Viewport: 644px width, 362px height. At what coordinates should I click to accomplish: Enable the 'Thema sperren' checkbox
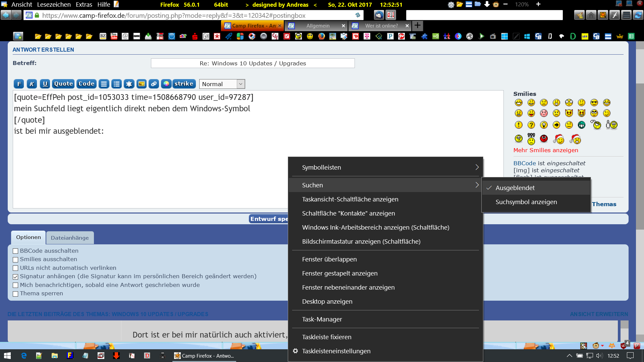(x=15, y=294)
